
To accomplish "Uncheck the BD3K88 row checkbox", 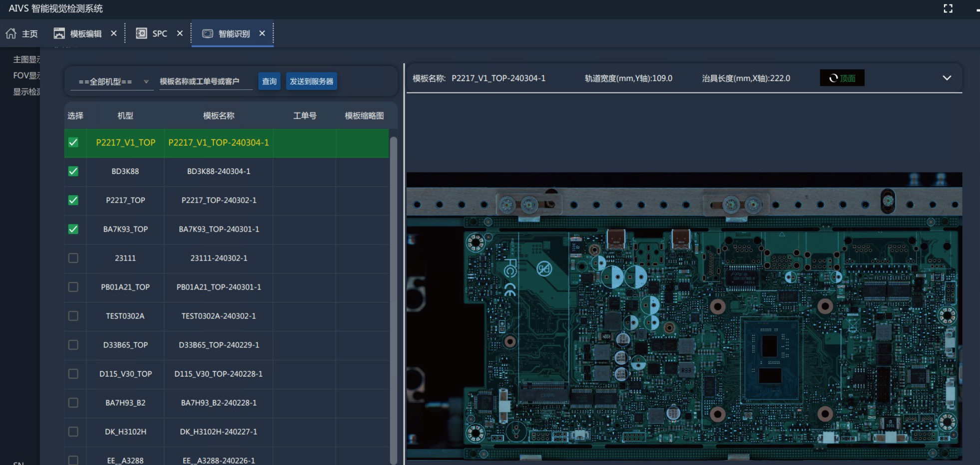I will (x=73, y=171).
